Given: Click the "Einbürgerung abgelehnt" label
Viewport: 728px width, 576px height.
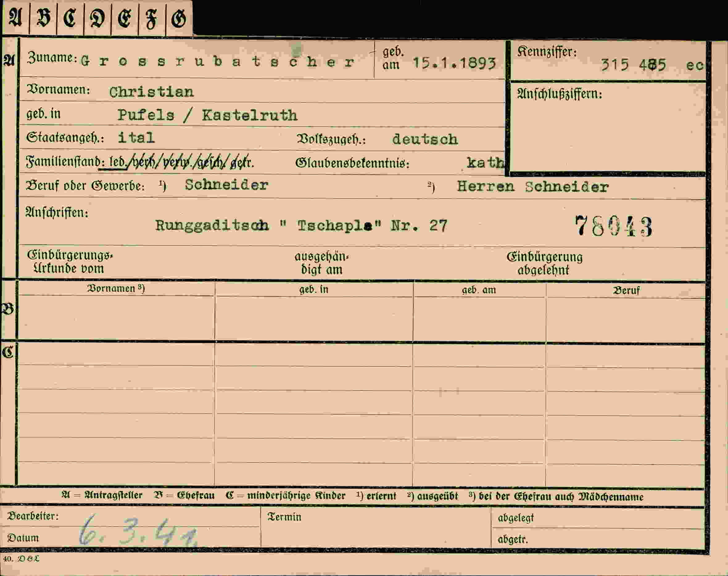Looking at the screenshot, I should 544,264.
